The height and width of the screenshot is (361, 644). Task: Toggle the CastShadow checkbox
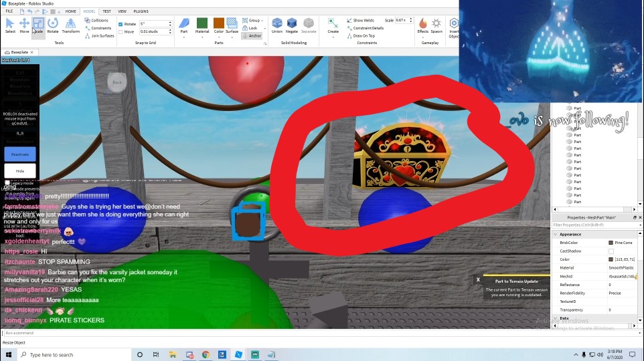click(x=611, y=251)
